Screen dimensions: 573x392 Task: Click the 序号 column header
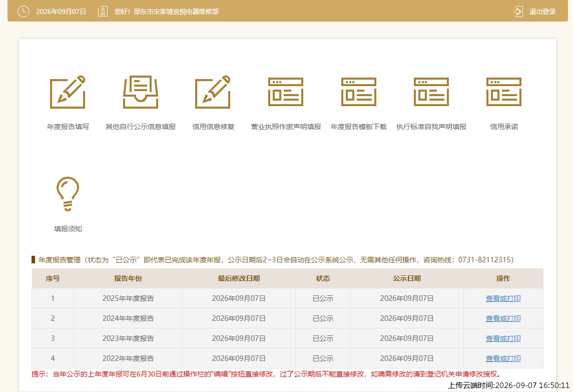tap(53, 278)
